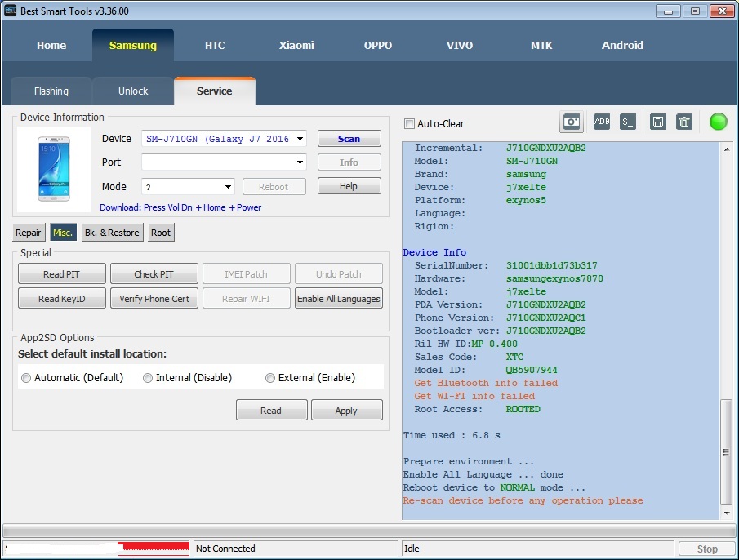Click the green status indicator light
739x560 pixels.
pyautogui.click(x=718, y=122)
